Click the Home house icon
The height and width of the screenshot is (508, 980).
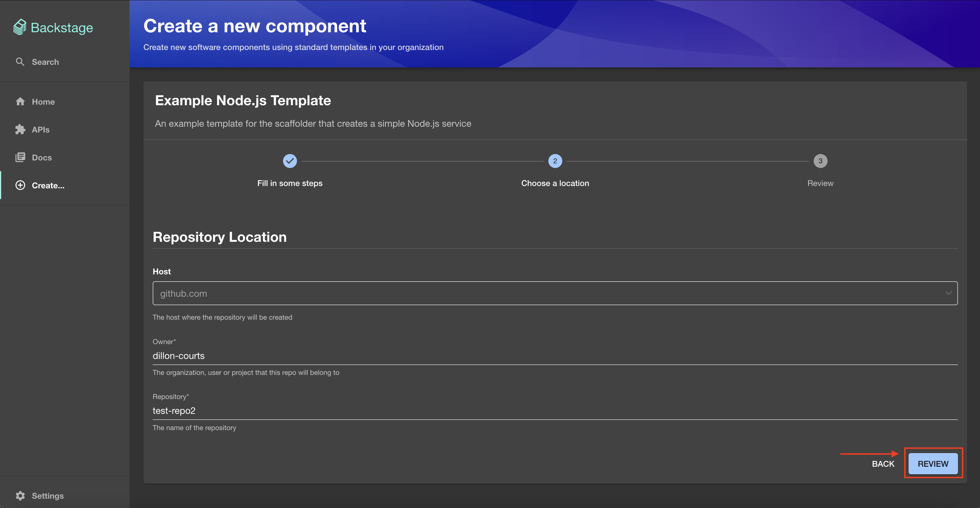[x=20, y=102]
